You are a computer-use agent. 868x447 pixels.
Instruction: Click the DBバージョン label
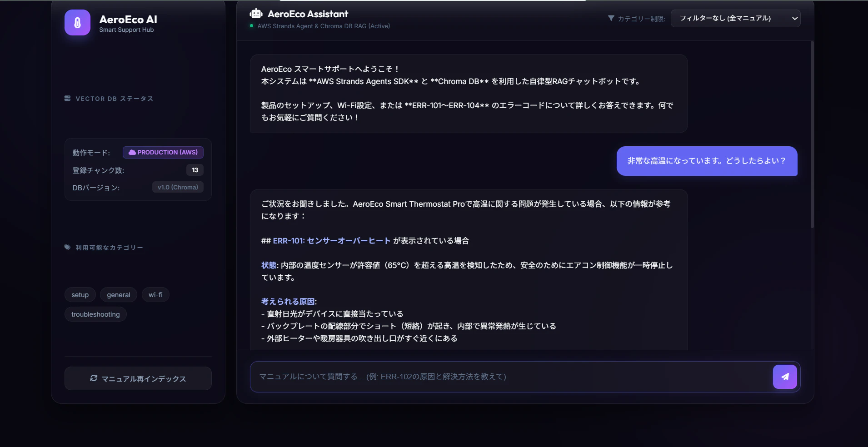96,188
